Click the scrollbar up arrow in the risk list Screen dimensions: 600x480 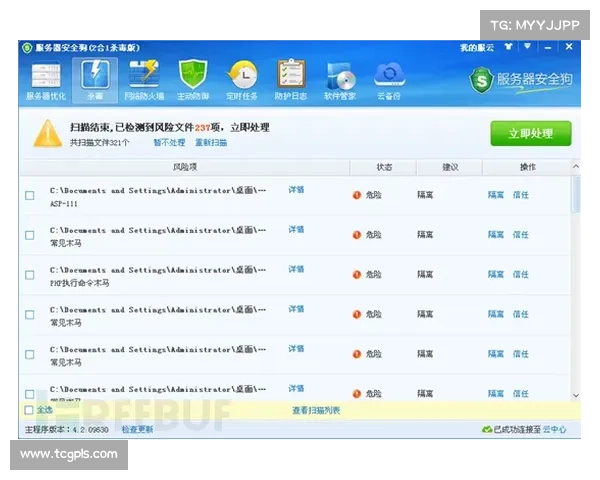click(576, 167)
